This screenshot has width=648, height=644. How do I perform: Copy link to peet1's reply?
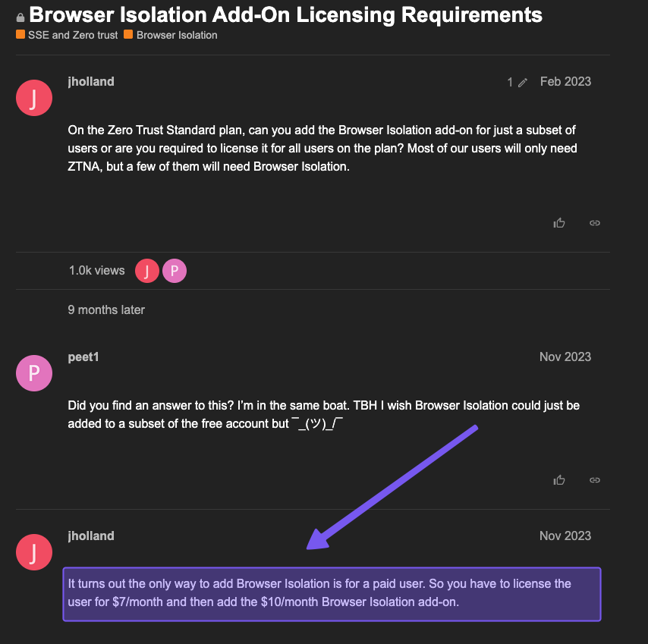coord(595,480)
